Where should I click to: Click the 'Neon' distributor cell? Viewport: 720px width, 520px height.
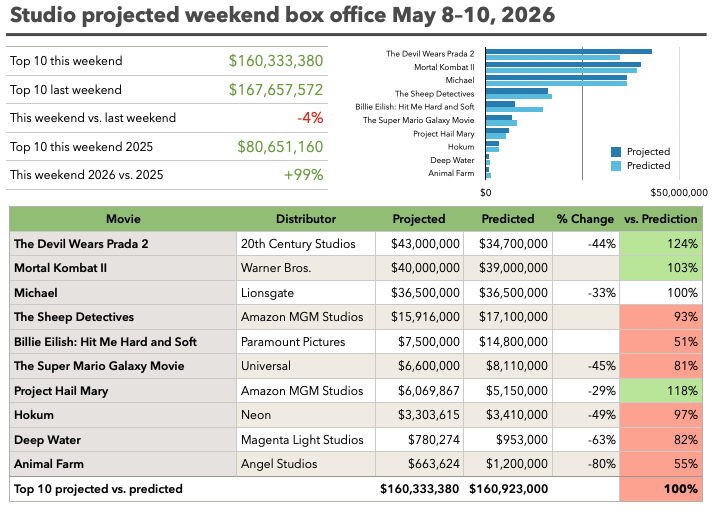point(306,415)
